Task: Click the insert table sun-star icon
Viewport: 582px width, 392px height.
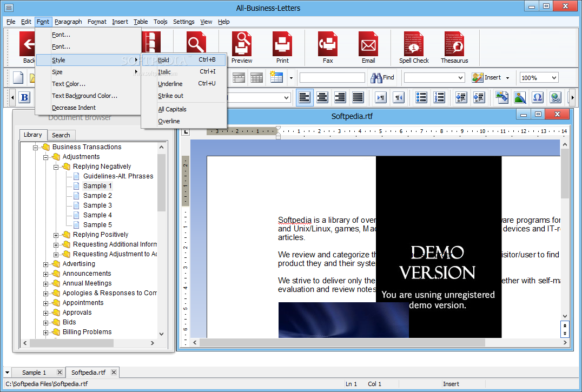Action: (x=276, y=77)
